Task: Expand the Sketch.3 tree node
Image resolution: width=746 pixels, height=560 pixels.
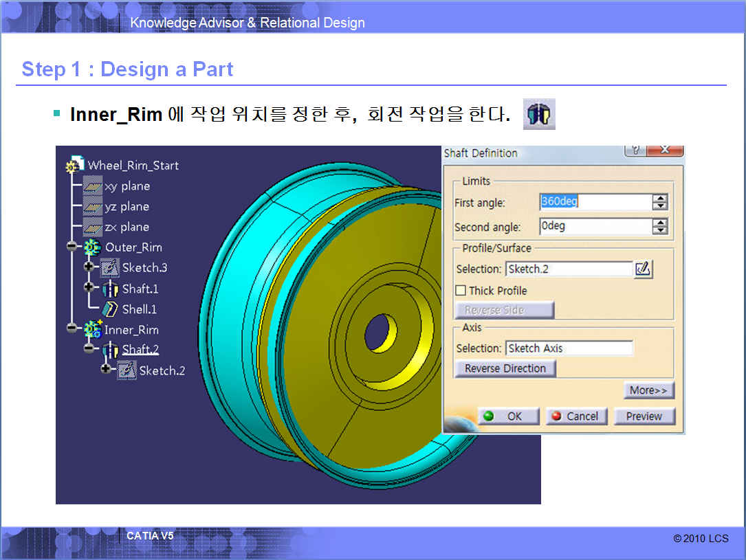Action: tap(89, 267)
